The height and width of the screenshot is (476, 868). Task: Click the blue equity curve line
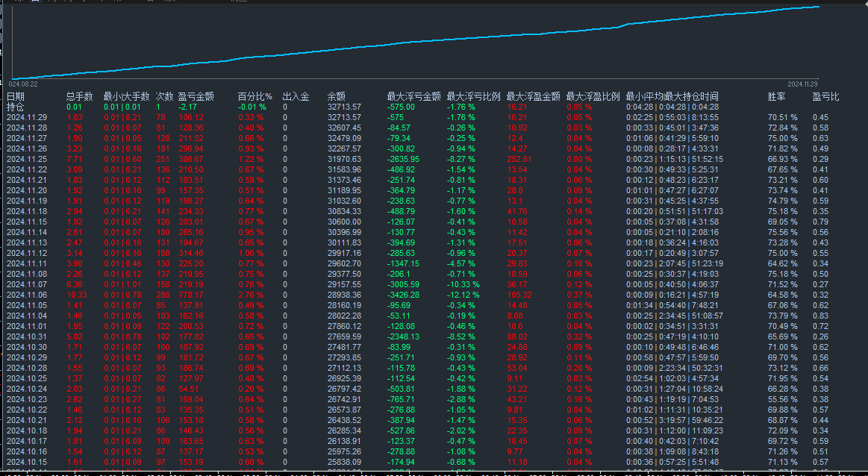(x=415, y=42)
